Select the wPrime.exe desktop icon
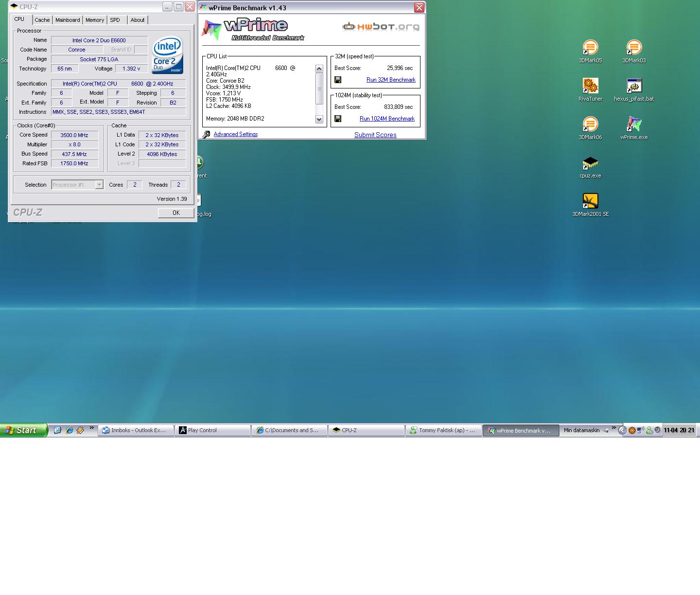Screen dimensions: 700x595 pyautogui.click(x=634, y=128)
